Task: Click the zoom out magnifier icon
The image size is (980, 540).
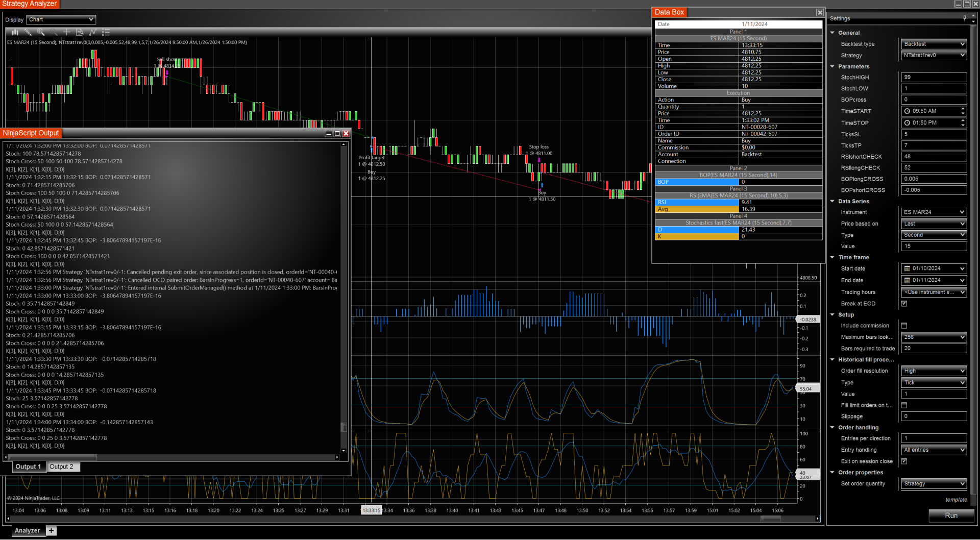Action: (54, 32)
